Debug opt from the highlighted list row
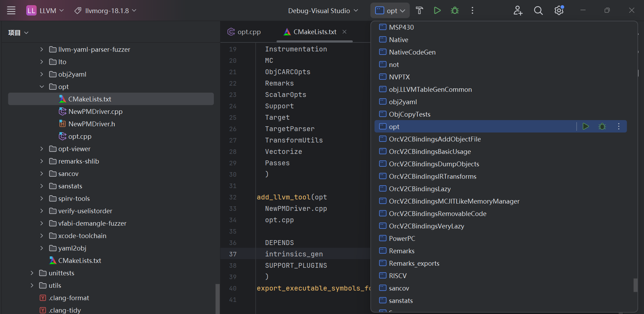This screenshot has height=314, width=644. click(602, 127)
